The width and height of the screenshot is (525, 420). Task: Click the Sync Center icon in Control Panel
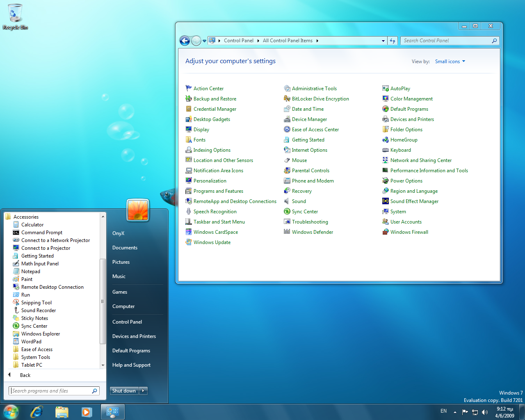click(x=287, y=211)
